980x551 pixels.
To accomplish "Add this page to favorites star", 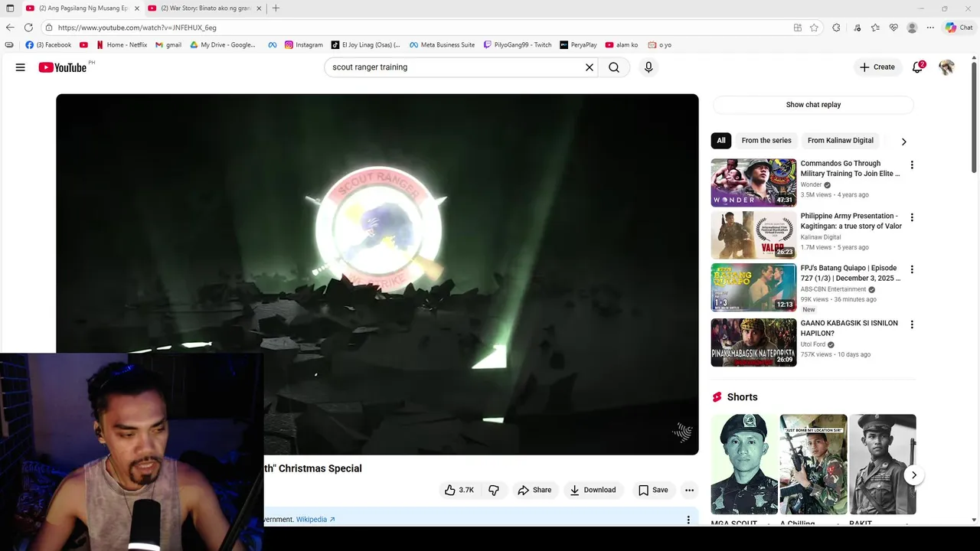I will pyautogui.click(x=814, y=28).
